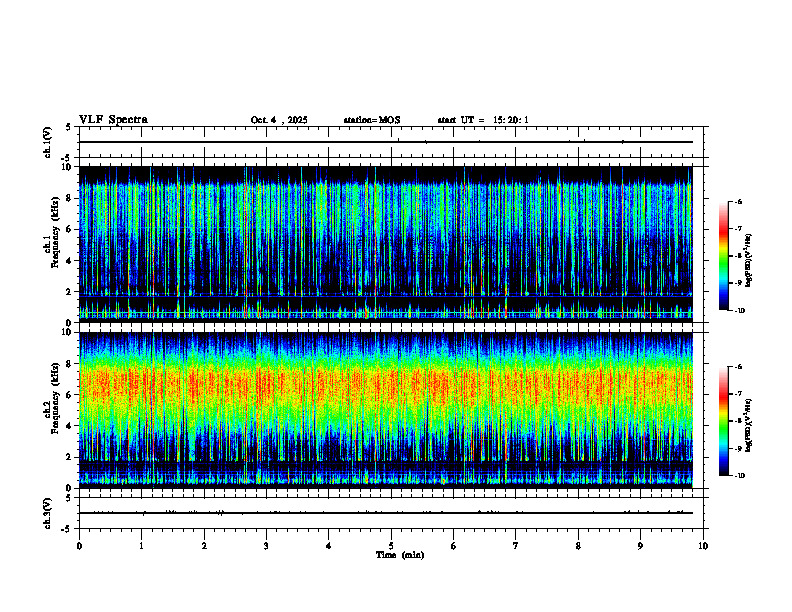Click the "-5" tick of ch.1(V) axis

pyautogui.click(x=67, y=158)
